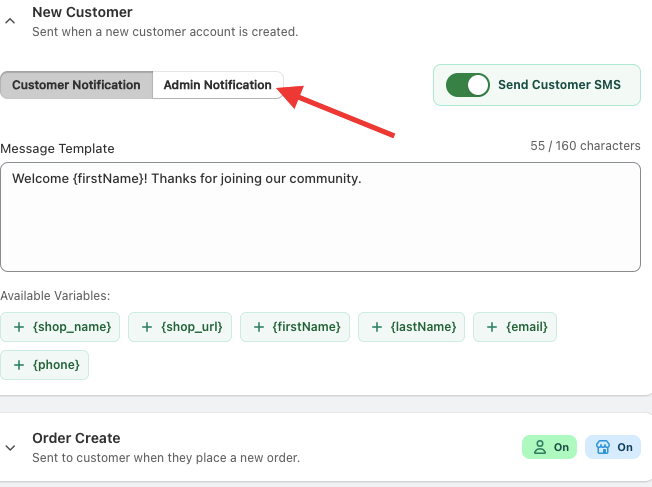
Task: Click the Order Create heading
Action: 76,438
